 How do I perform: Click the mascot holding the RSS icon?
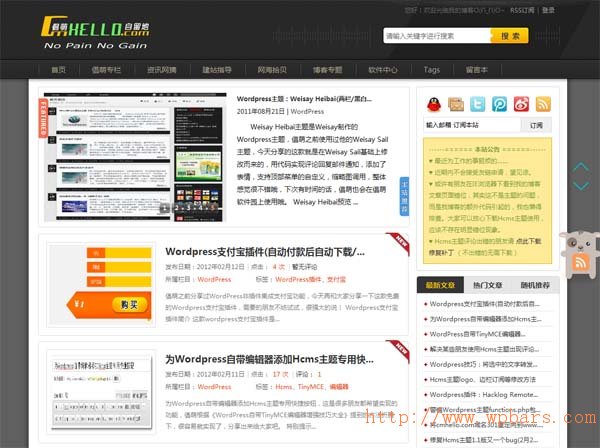[x=580, y=254]
